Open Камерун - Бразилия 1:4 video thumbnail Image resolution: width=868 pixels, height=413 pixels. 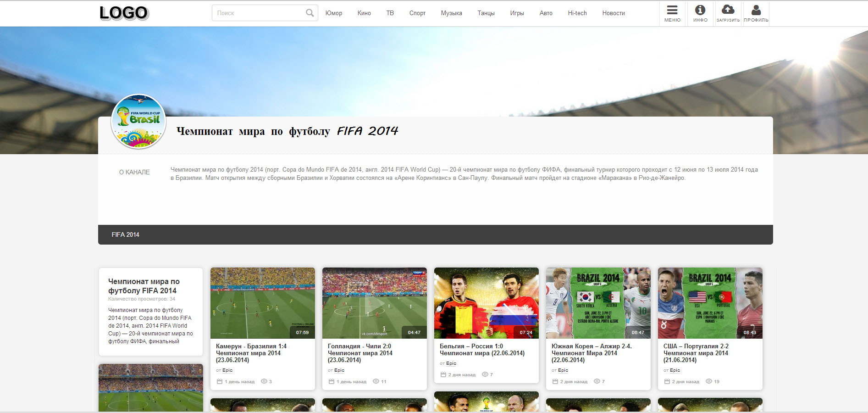coord(263,303)
